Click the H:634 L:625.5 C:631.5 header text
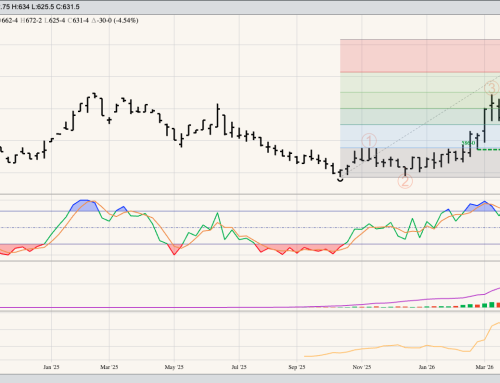Screen dimensions: 500x383 pyautogui.click(x=46, y=7)
